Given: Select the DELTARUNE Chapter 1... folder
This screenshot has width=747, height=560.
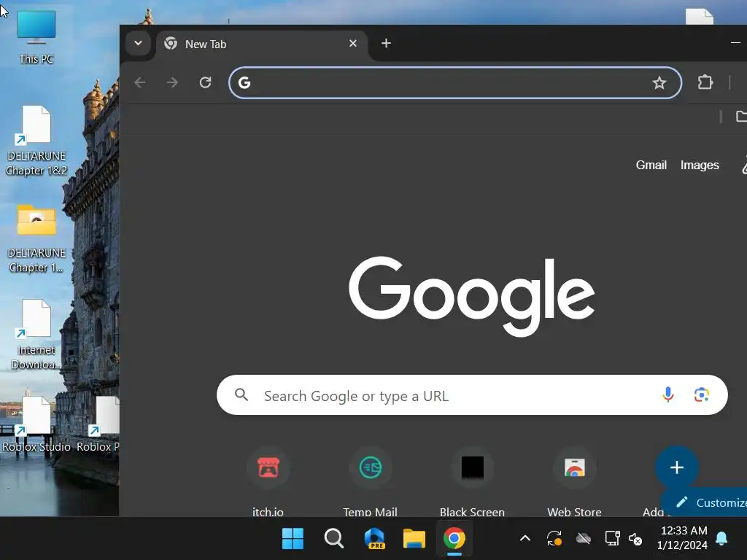Looking at the screenshot, I should (36, 239).
